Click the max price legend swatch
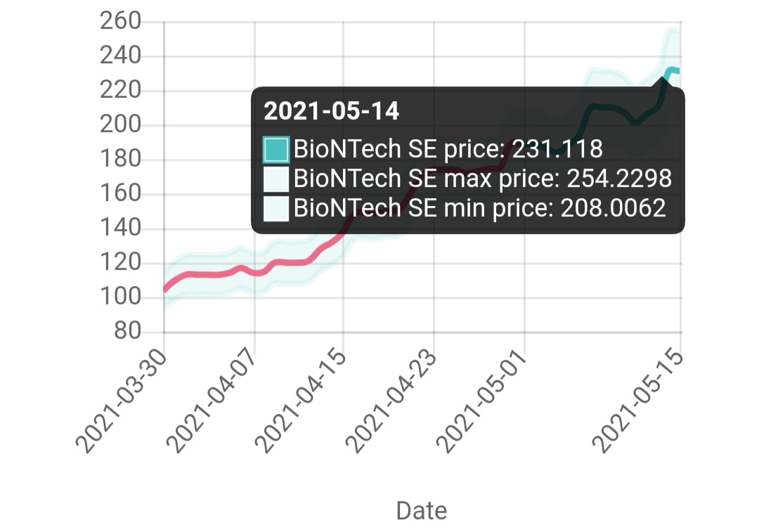 pos(276,179)
